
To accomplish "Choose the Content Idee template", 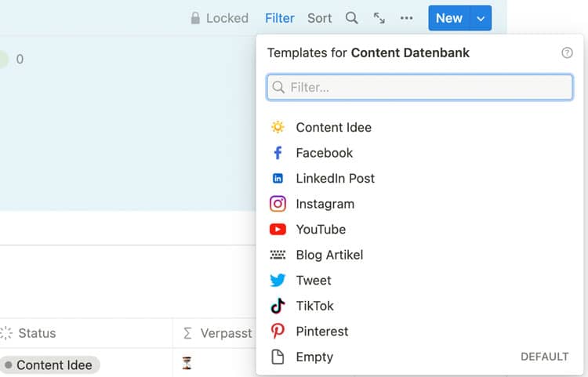I will click(x=333, y=128).
